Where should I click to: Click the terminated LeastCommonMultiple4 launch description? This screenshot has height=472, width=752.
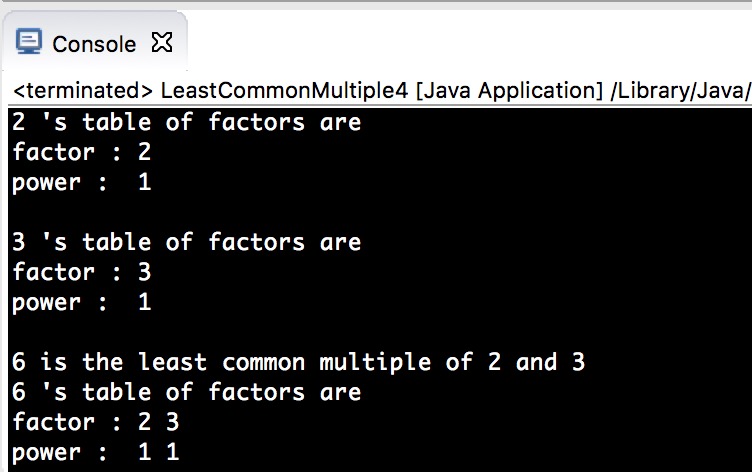pyautogui.click(x=382, y=90)
